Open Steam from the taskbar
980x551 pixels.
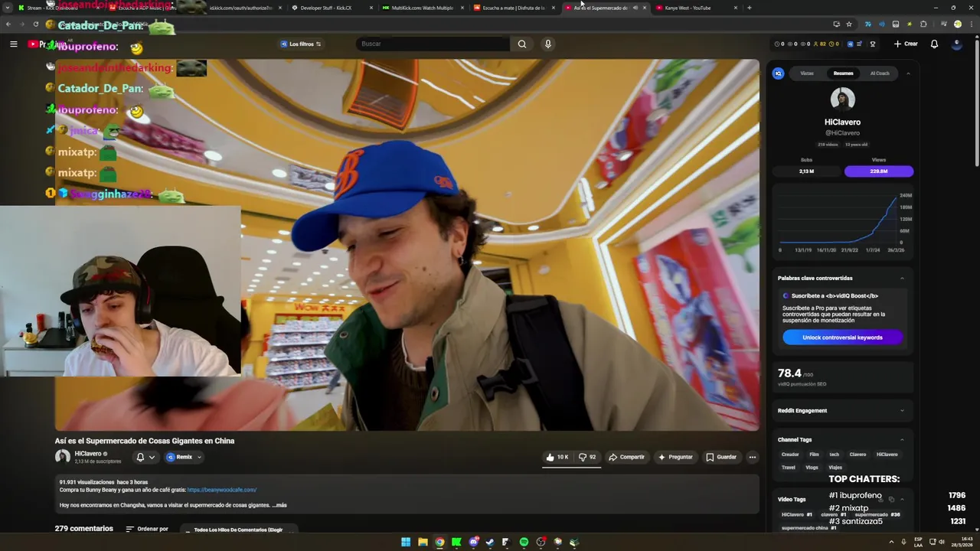pyautogui.click(x=490, y=542)
